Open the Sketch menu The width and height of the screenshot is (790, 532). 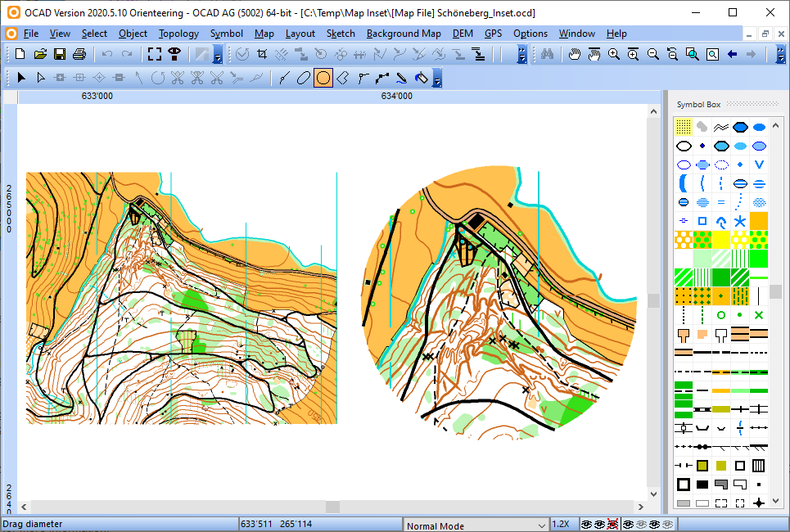coord(341,34)
